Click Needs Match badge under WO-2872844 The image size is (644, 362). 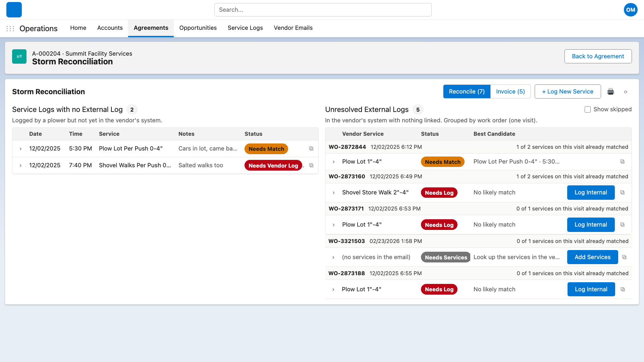442,162
